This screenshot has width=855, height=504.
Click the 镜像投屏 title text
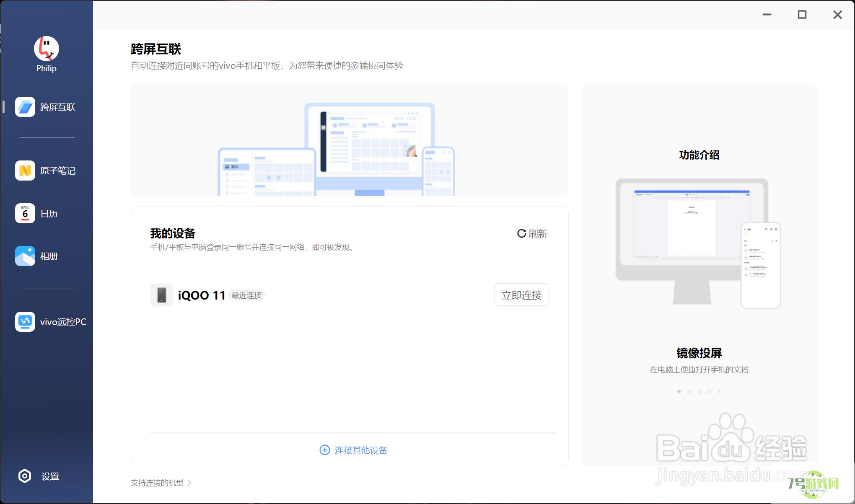[x=699, y=353]
